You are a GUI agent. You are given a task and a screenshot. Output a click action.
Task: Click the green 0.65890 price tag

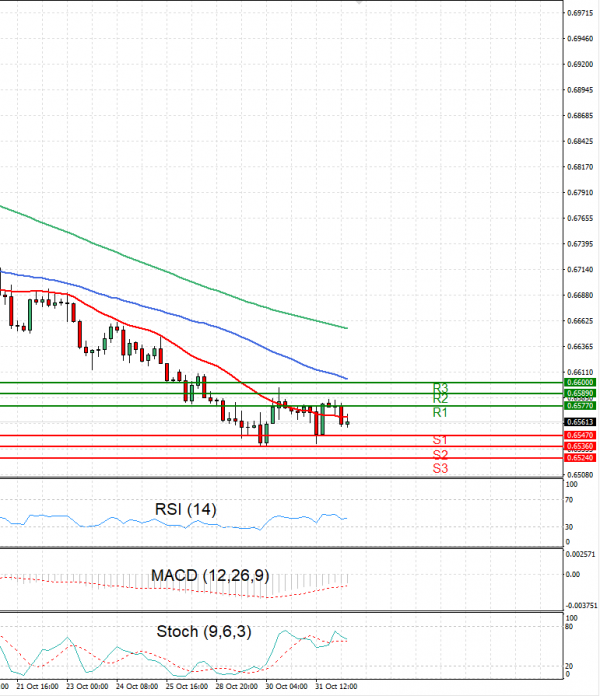[580, 393]
